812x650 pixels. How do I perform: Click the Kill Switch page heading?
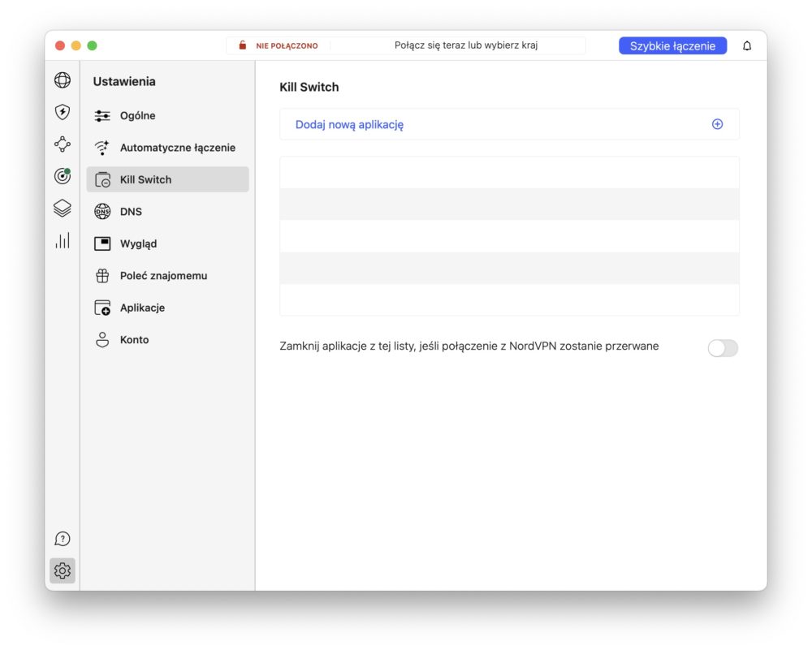click(x=309, y=87)
